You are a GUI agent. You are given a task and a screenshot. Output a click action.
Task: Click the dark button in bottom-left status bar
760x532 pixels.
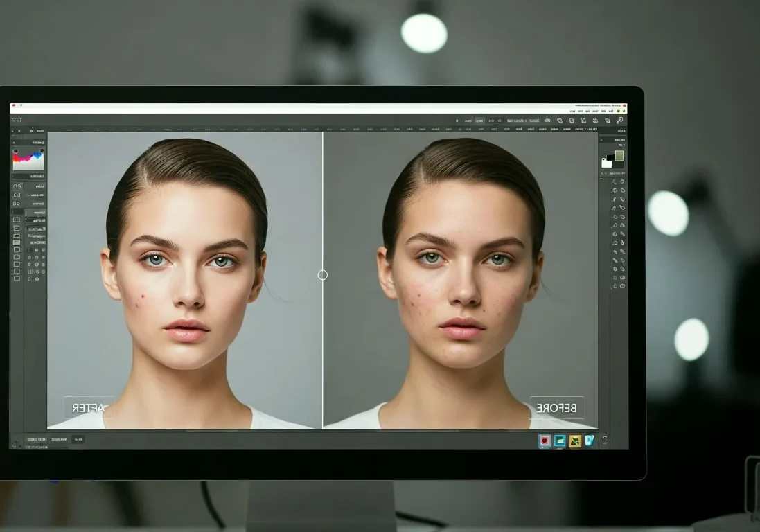click(x=78, y=439)
